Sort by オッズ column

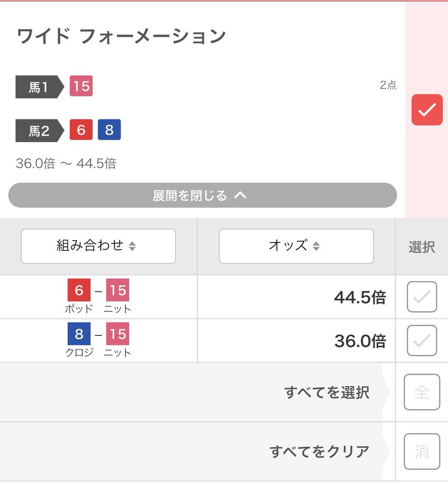click(x=296, y=246)
